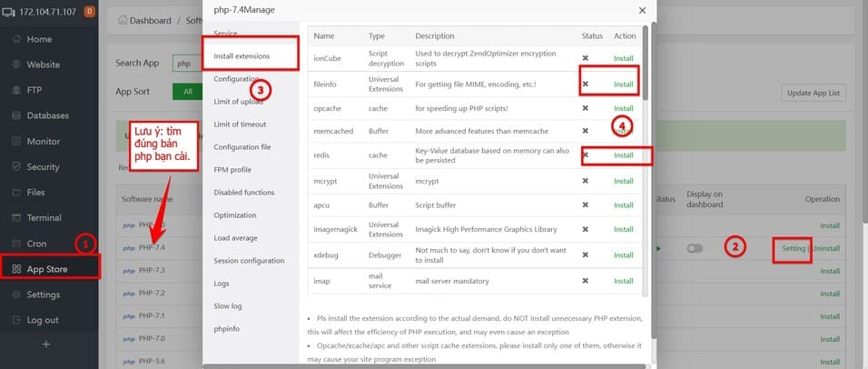Switch to FPM profile tab
Screen dimensions: 868x369
click(x=232, y=169)
